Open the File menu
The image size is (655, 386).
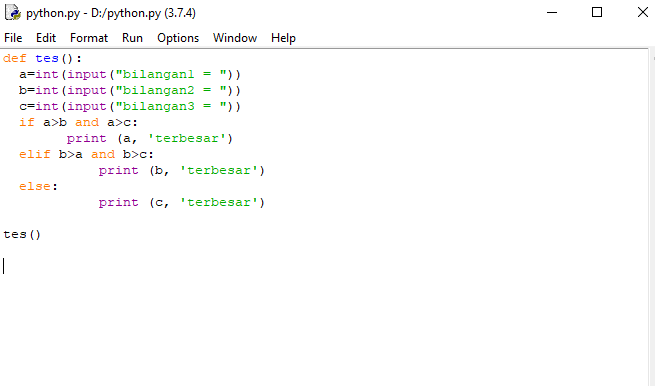tap(13, 38)
